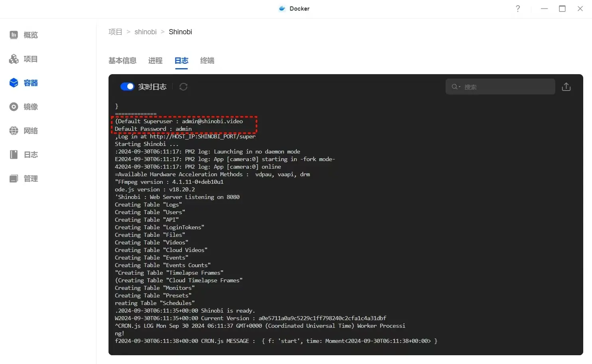Open the 终端 terminal tab
The height and width of the screenshot is (364, 592).
point(207,61)
